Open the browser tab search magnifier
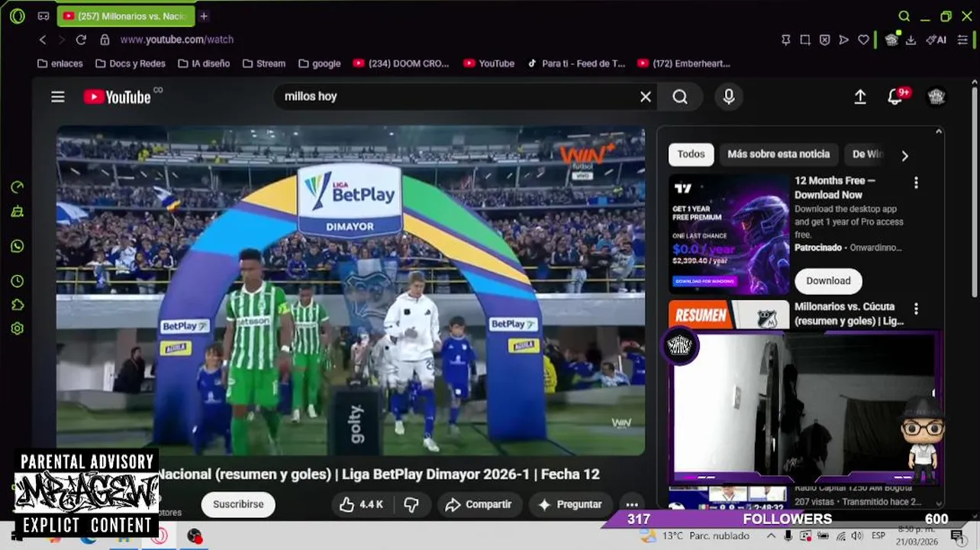The image size is (980, 550). click(x=904, y=16)
